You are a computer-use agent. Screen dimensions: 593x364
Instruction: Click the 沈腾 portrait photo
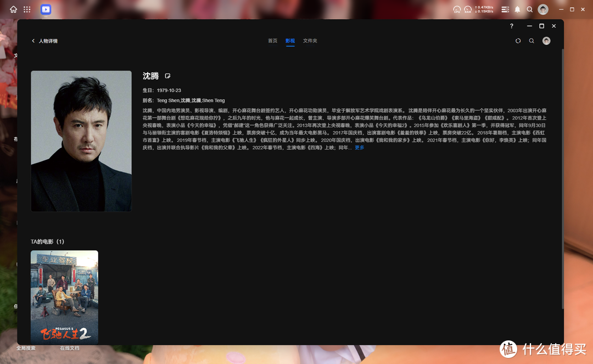[81, 141]
